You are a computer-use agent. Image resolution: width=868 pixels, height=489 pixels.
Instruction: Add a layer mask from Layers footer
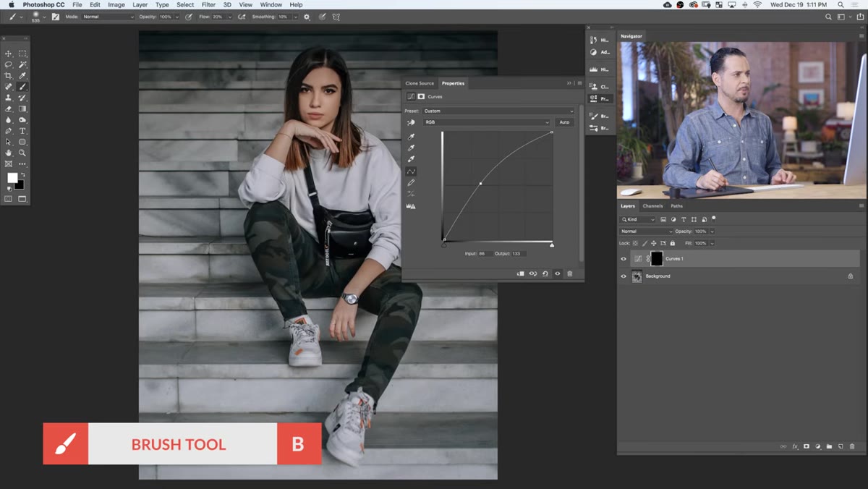[807, 447]
